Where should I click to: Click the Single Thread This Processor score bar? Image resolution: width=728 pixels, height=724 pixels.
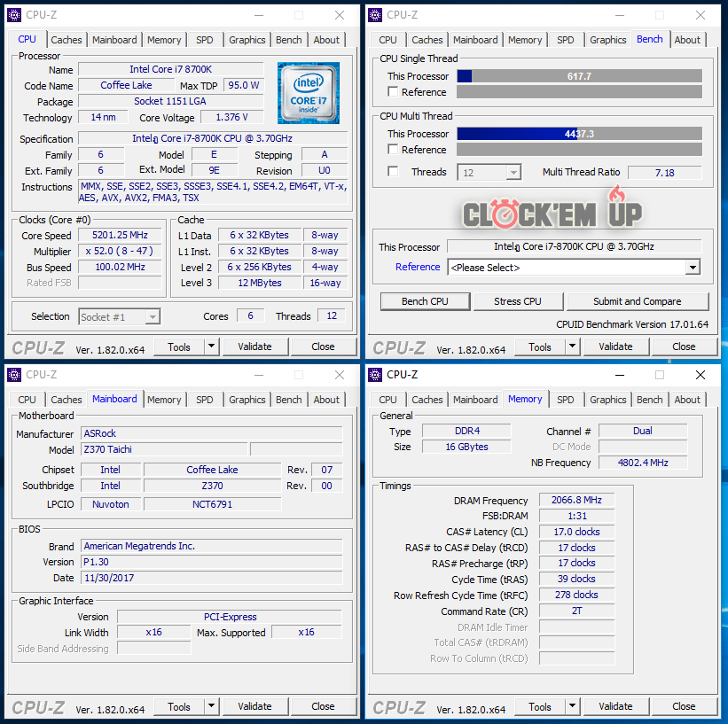[x=579, y=76]
